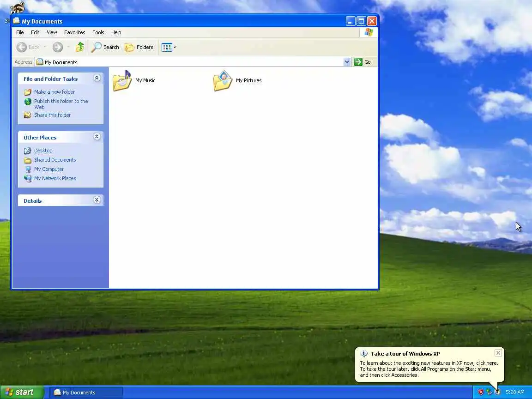Viewport: 532px width, 399px height.
Task: Open Shared Documents link
Action: click(55, 160)
